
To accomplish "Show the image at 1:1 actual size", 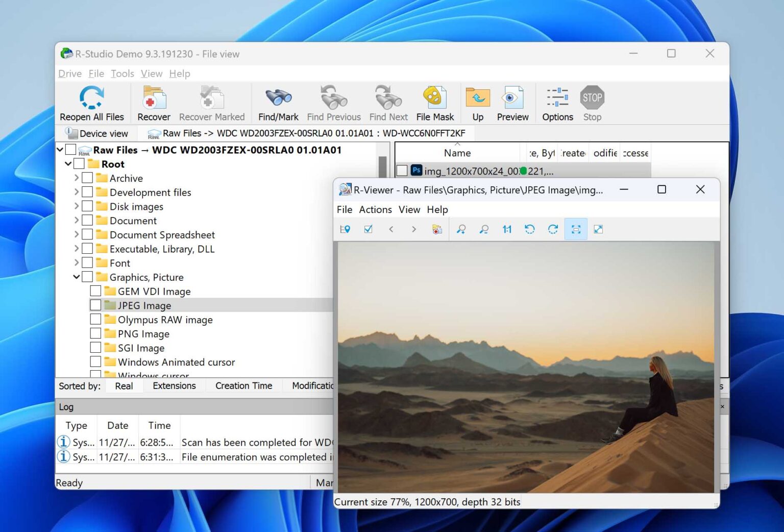I will click(506, 229).
